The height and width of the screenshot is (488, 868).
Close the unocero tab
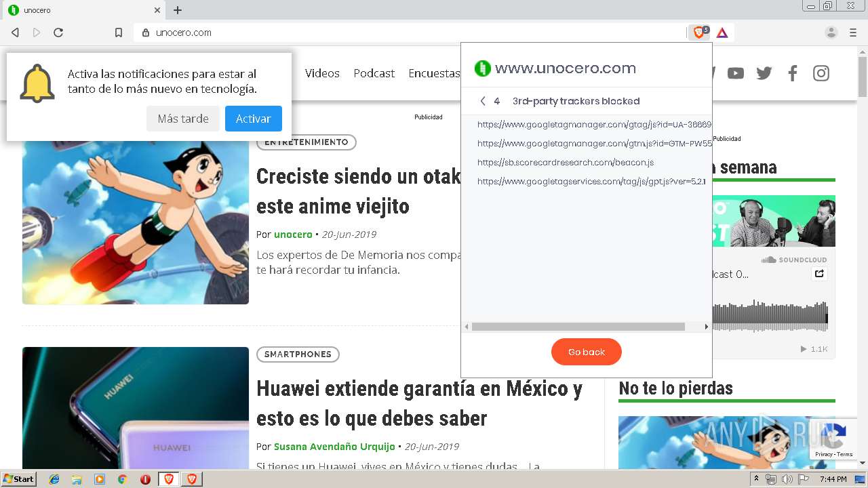[157, 10]
